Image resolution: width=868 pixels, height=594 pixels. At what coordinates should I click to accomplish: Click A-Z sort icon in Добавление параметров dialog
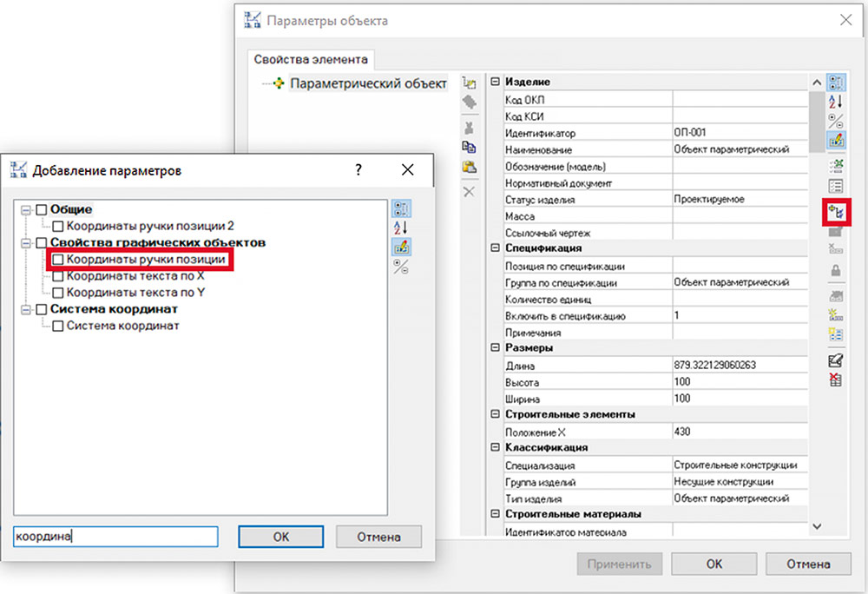pyautogui.click(x=402, y=228)
